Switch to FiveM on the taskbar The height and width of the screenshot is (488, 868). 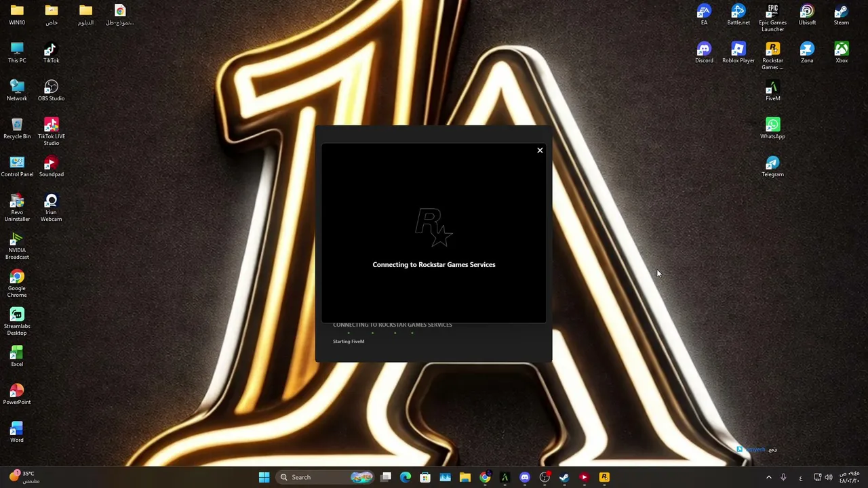[x=505, y=477]
